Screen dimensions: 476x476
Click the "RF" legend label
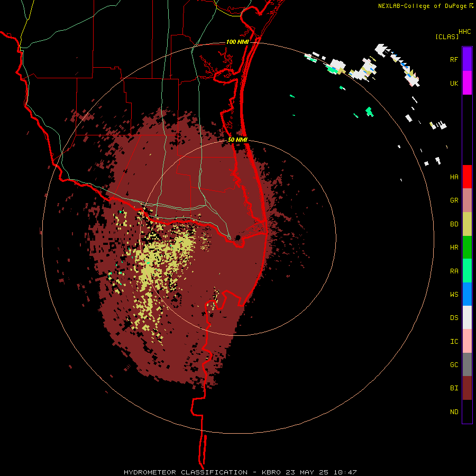click(x=454, y=59)
